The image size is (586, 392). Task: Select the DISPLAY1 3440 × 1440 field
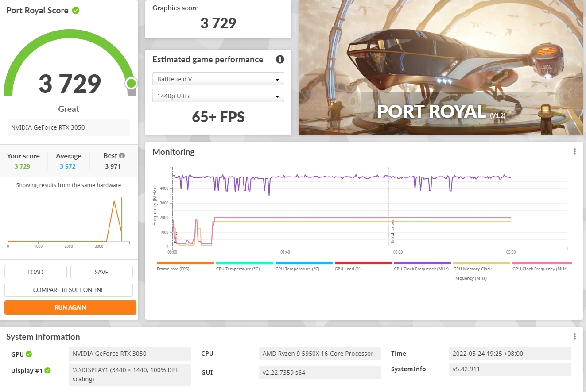tap(130, 375)
